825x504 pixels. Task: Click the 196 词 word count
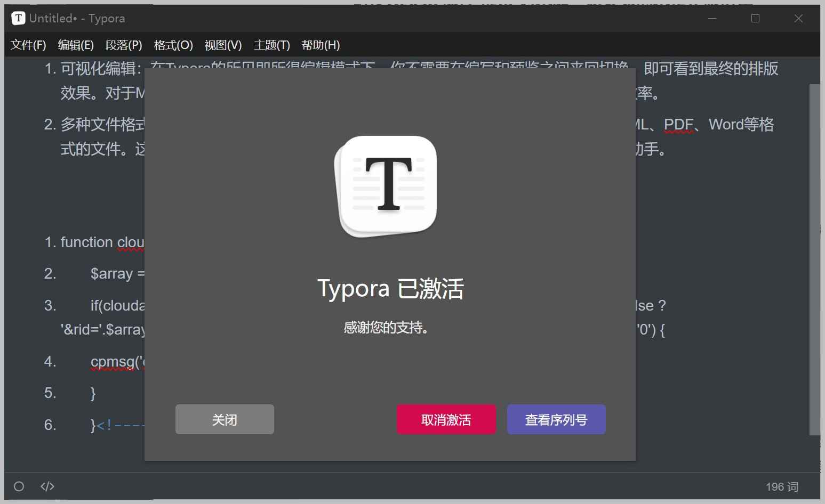pos(782,487)
